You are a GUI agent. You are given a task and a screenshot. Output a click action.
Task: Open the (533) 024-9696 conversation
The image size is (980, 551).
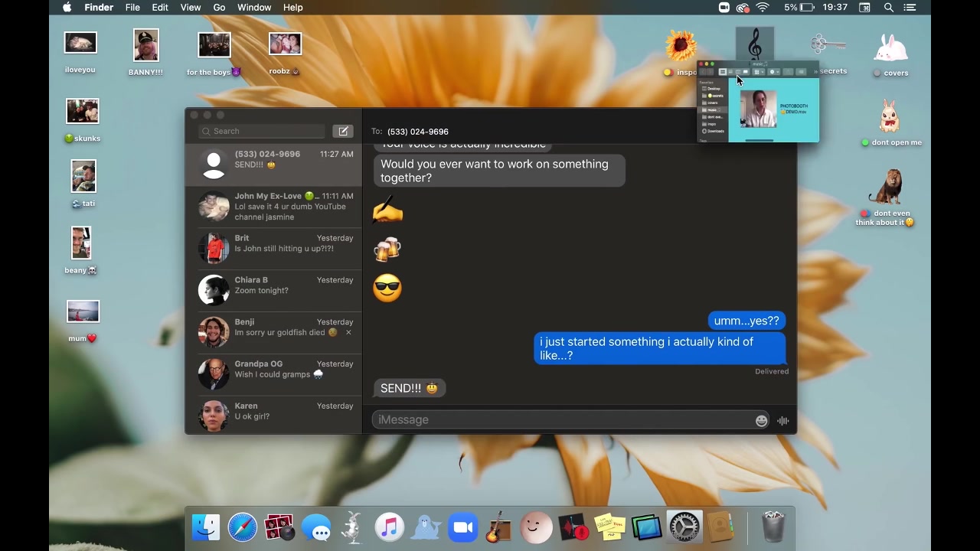tap(273, 165)
